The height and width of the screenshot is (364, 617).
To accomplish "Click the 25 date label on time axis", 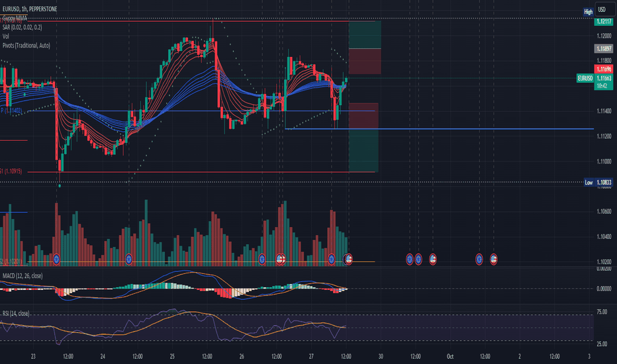I will [x=172, y=357].
